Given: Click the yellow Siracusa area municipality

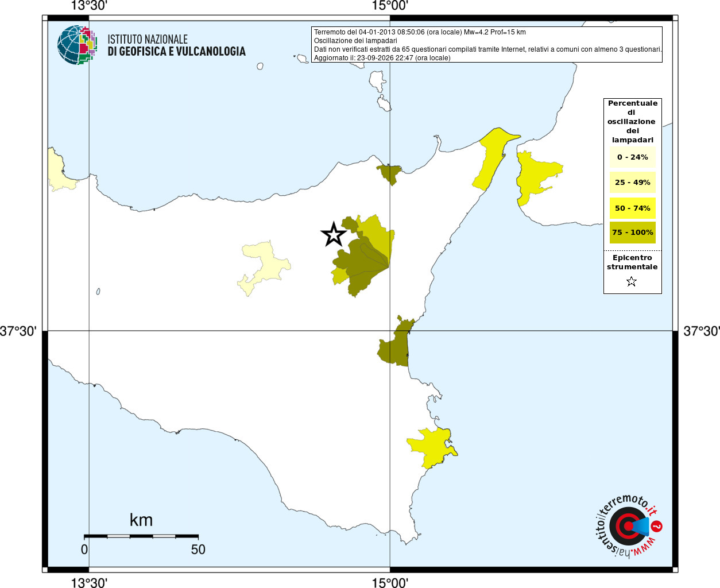Looking at the screenshot, I should tap(432, 446).
